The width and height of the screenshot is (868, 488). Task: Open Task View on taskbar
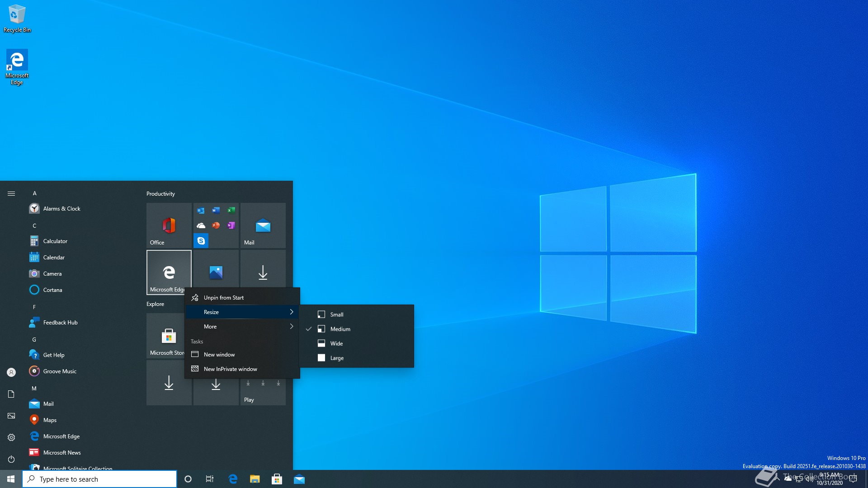click(x=210, y=479)
